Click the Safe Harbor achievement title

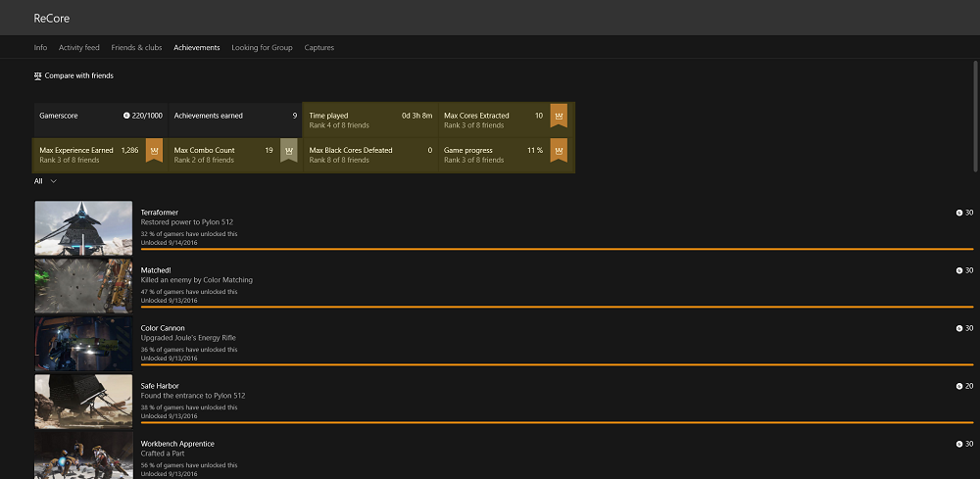pyautogui.click(x=160, y=386)
